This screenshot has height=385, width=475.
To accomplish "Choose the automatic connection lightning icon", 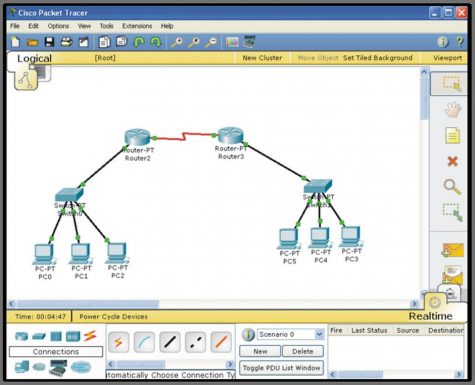I will click(119, 342).
